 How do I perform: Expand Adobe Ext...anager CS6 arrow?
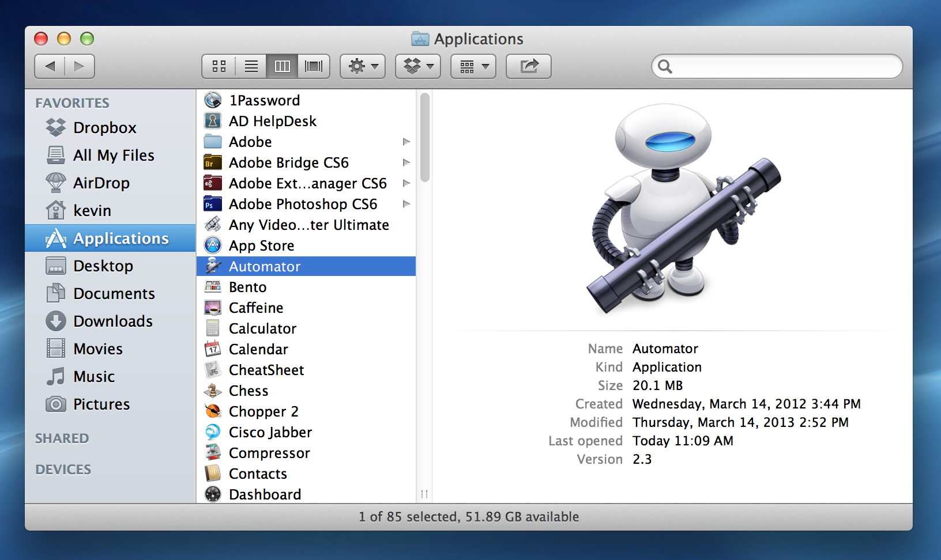(406, 183)
